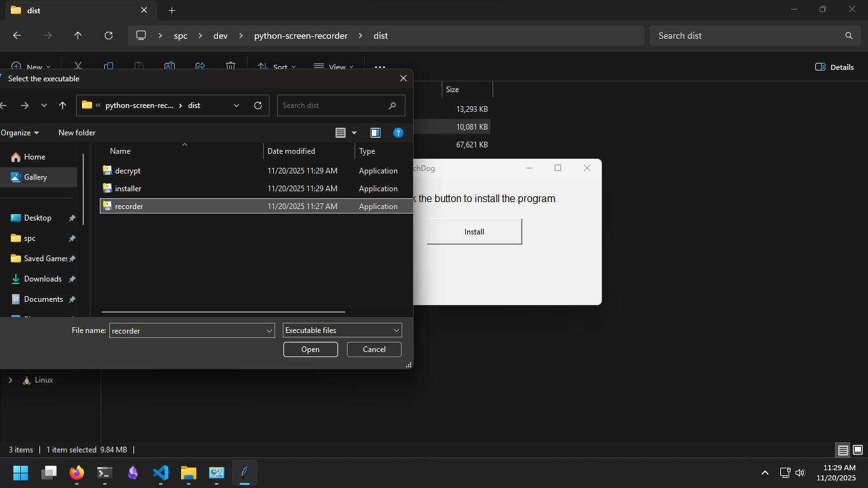The image size is (868, 488).
Task: Click the Share icon in the toolbar
Action: [200, 67]
